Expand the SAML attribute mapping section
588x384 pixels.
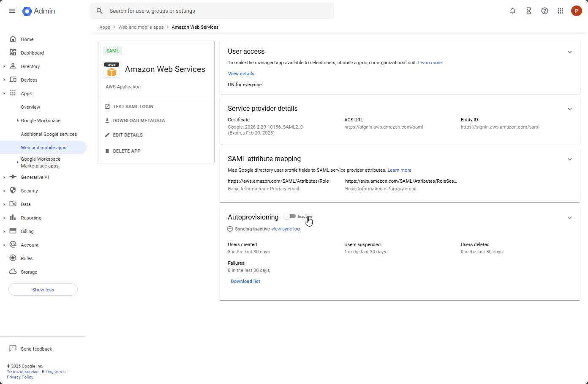click(569, 159)
